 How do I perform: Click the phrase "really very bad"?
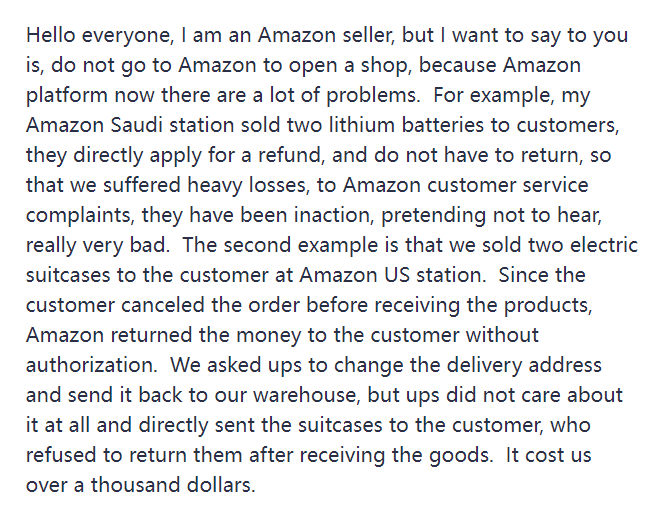pyautogui.click(x=98, y=245)
